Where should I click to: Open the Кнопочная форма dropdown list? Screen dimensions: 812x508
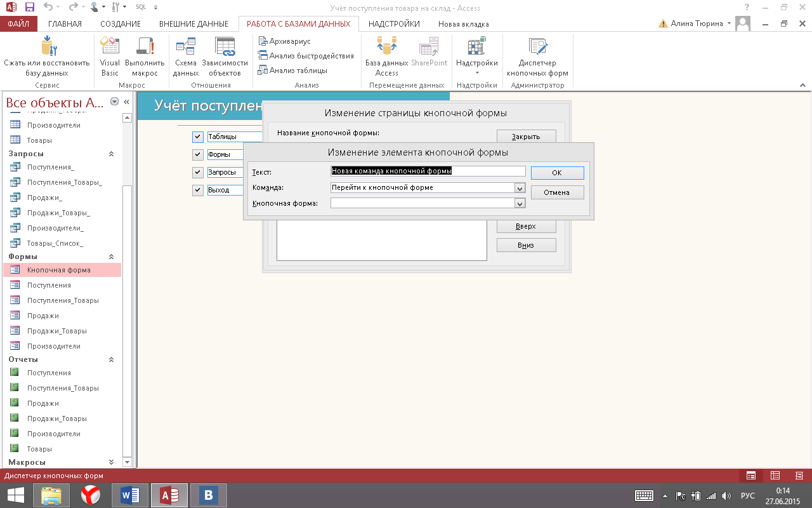point(520,203)
